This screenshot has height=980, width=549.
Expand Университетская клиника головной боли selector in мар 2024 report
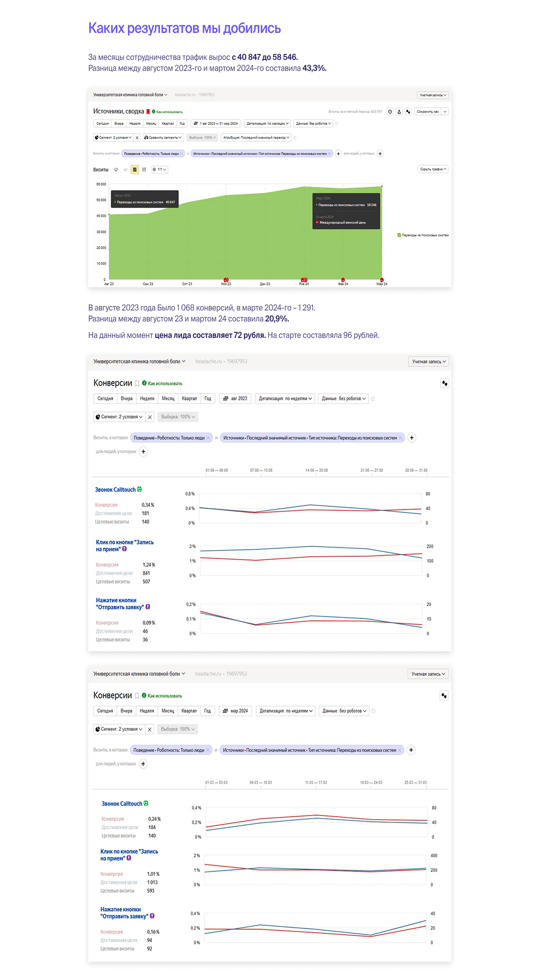coord(139,674)
